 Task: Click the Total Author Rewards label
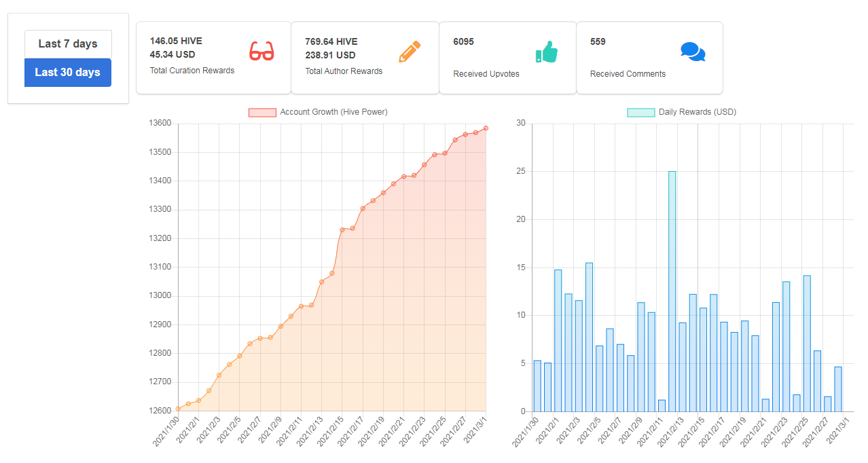[x=344, y=71]
